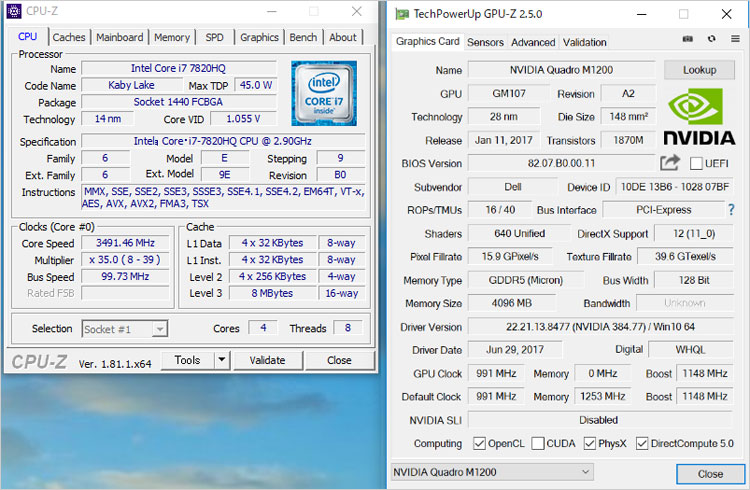Screen dimensions: 750x490
Task: Click the GPU-Z refresh icon
Action: click(x=712, y=39)
